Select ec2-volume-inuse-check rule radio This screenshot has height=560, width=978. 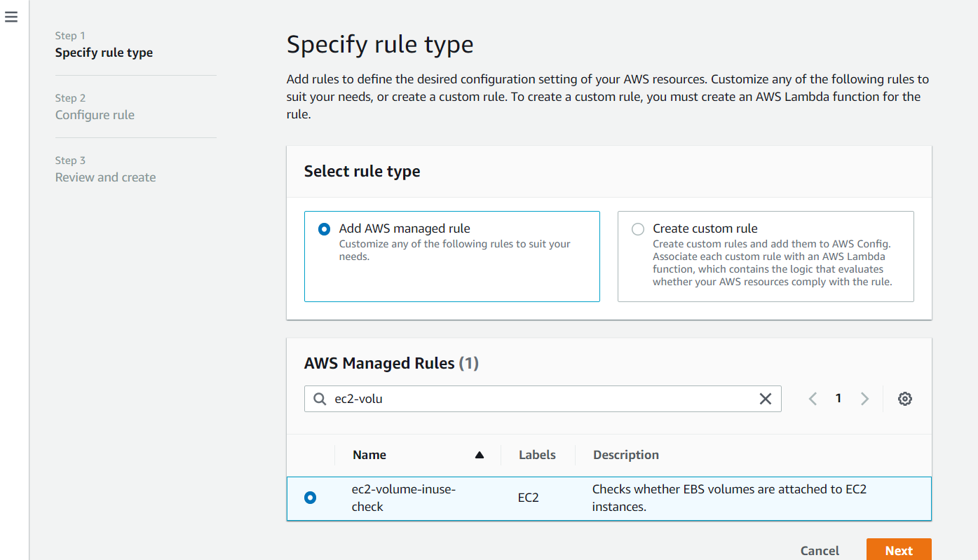click(x=310, y=498)
